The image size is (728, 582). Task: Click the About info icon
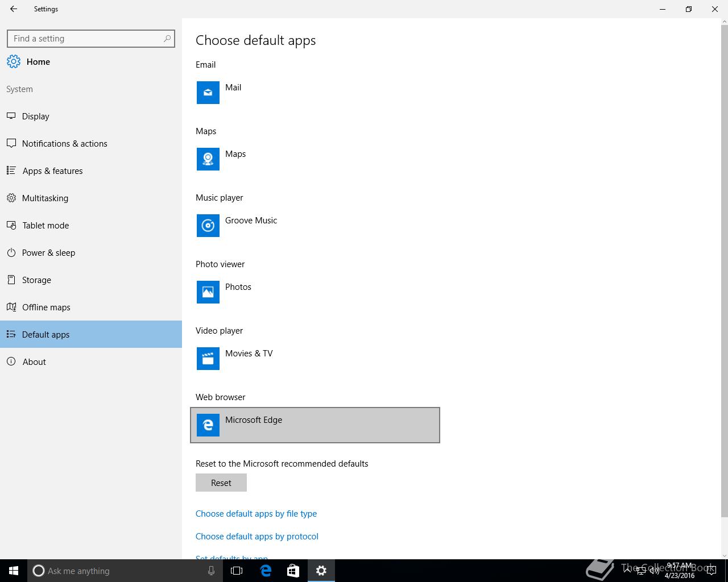pyautogui.click(x=11, y=361)
